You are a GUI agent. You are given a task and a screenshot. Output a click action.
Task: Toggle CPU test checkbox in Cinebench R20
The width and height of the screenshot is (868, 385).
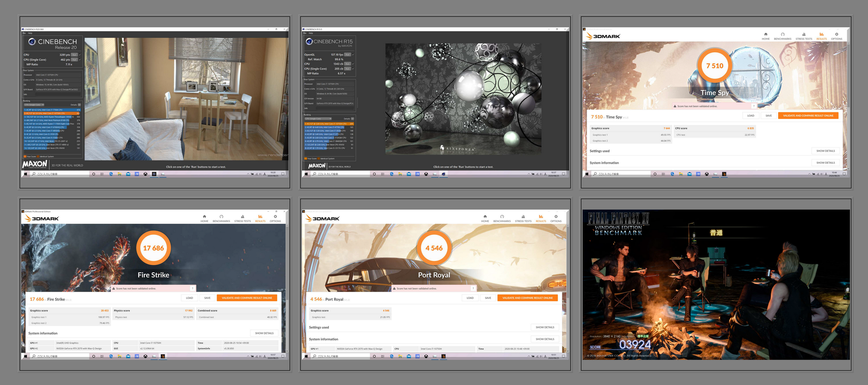pos(80,55)
